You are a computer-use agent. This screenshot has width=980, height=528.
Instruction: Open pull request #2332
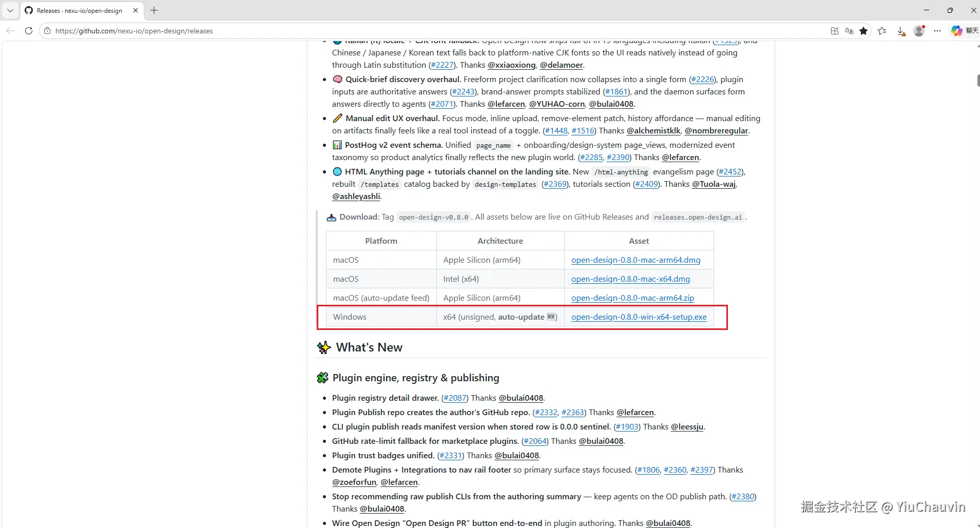click(546, 413)
